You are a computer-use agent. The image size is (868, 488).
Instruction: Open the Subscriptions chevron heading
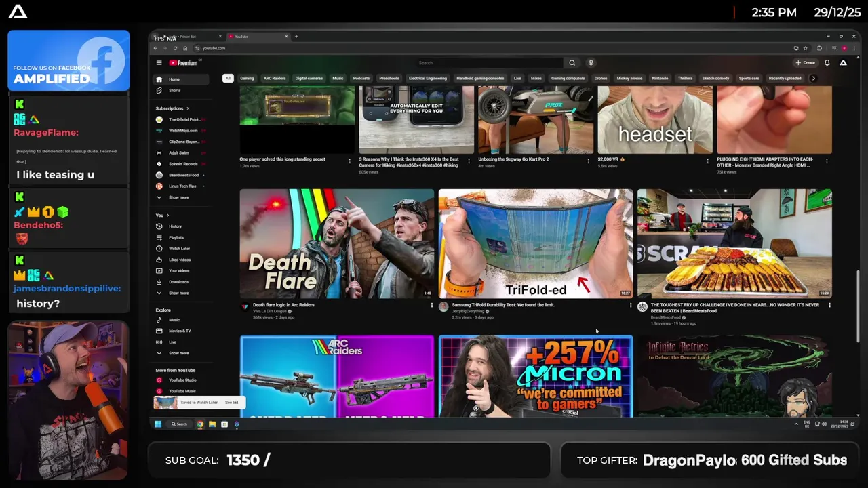coord(172,108)
